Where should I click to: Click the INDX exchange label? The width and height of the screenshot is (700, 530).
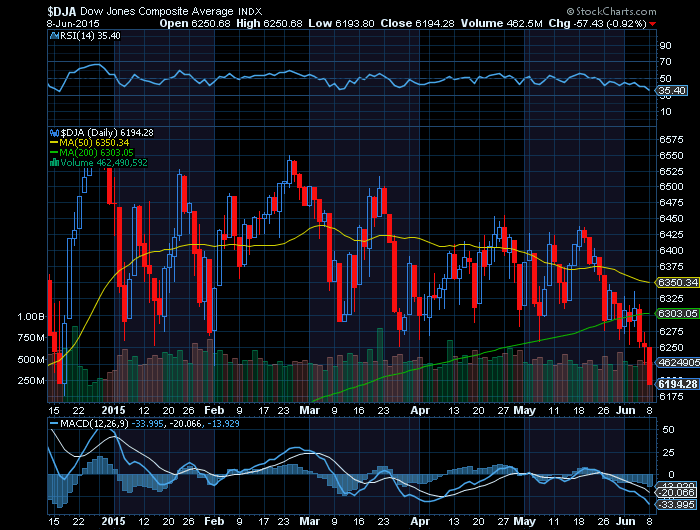coord(250,12)
